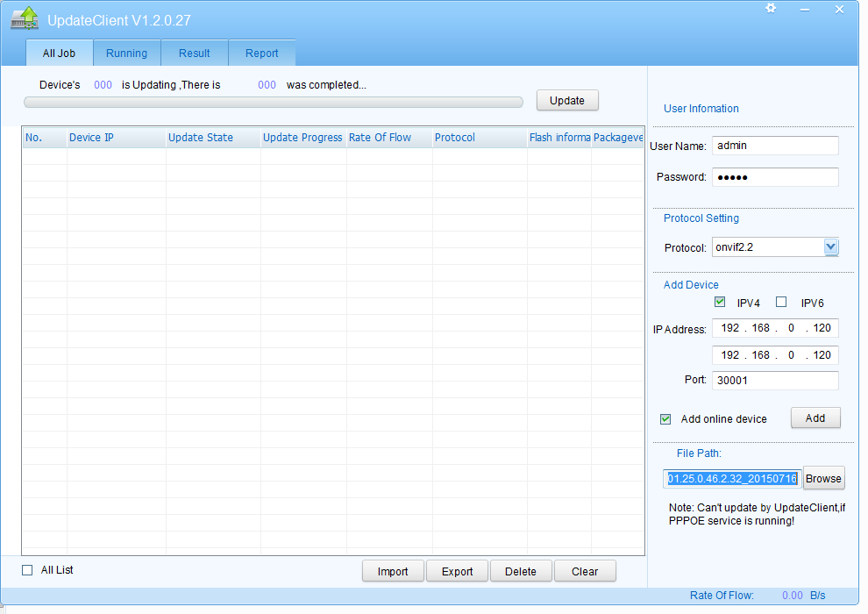Click the Add Device section heading
The width and height of the screenshot is (868, 614).
(x=691, y=284)
